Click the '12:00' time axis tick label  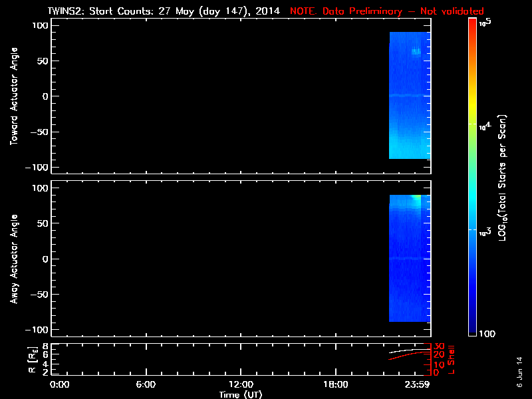click(x=241, y=384)
